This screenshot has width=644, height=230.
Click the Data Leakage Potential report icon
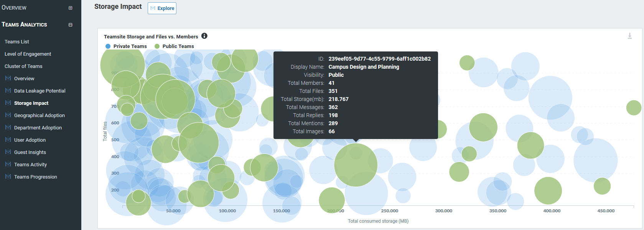tap(8, 91)
